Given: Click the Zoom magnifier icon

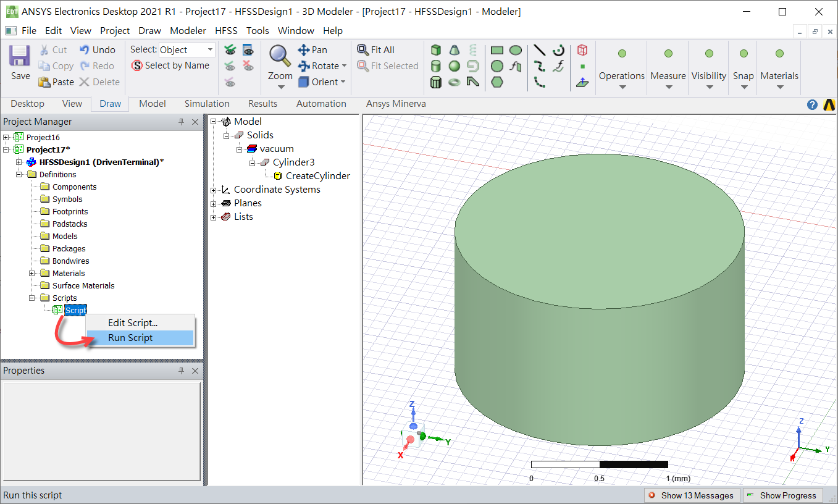Looking at the screenshot, I should tap(280, 56).
